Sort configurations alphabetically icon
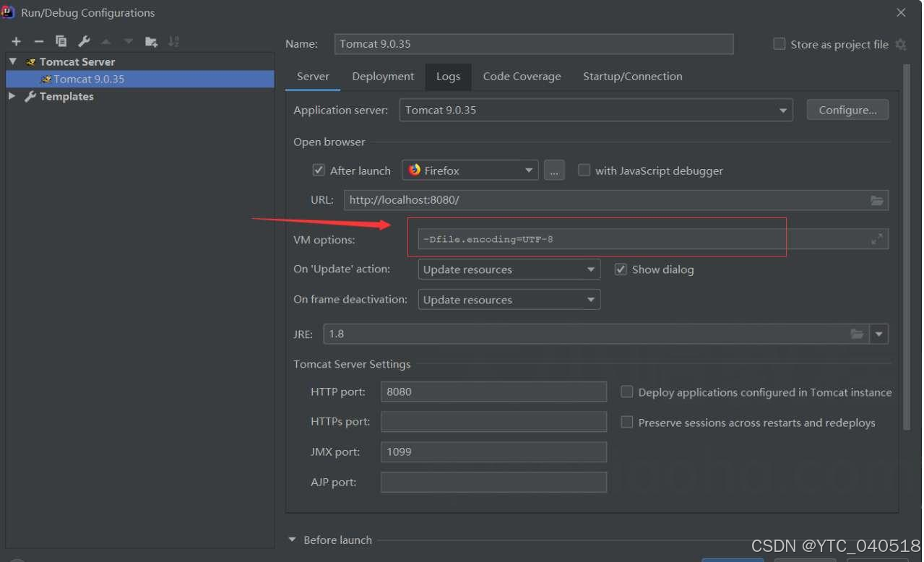This screenshot has width=924, height=562. (173, 42)
